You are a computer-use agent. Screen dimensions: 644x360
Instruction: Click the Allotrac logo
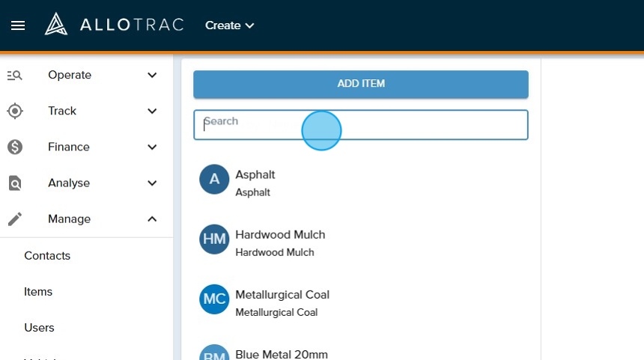coord(114,25)
